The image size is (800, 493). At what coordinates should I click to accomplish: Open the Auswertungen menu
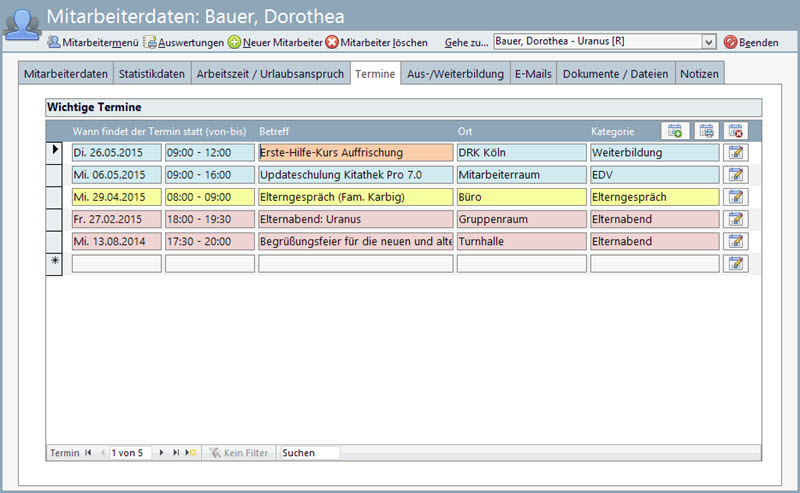pyautogui.click(x=184, y=43)
